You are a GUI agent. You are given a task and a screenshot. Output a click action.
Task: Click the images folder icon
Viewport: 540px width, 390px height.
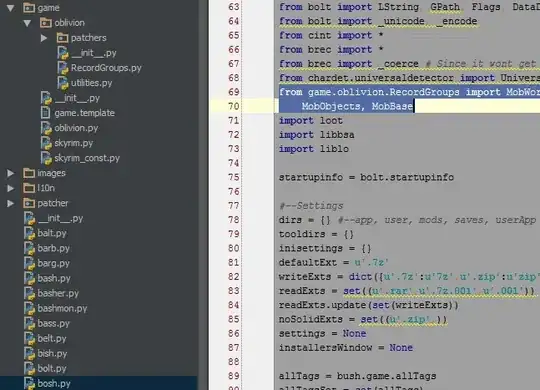click(x=29, y=173)
